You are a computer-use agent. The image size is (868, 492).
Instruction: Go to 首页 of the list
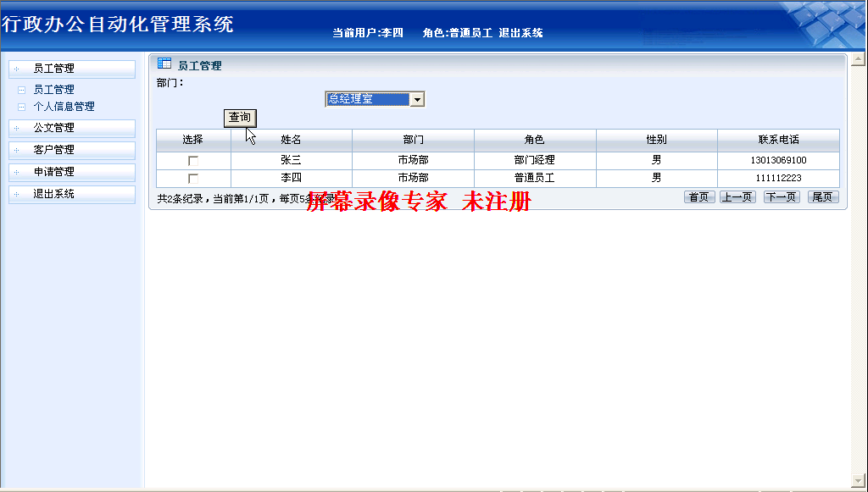click(699, 196)
